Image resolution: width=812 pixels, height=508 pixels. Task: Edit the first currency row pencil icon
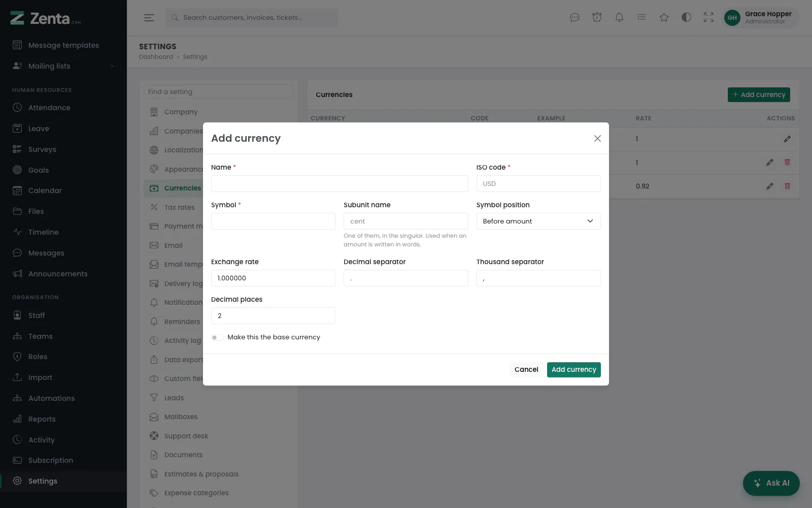pos(787,139)
